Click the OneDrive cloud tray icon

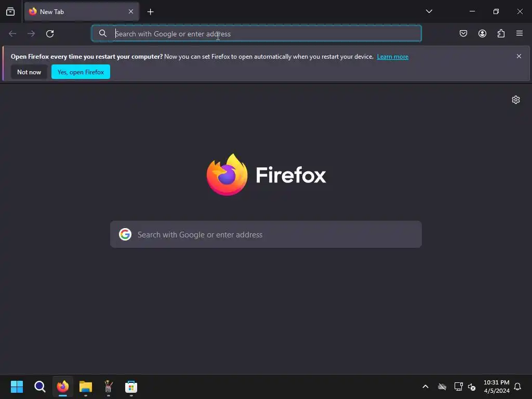pyautogui.click(x=442, y=387)
